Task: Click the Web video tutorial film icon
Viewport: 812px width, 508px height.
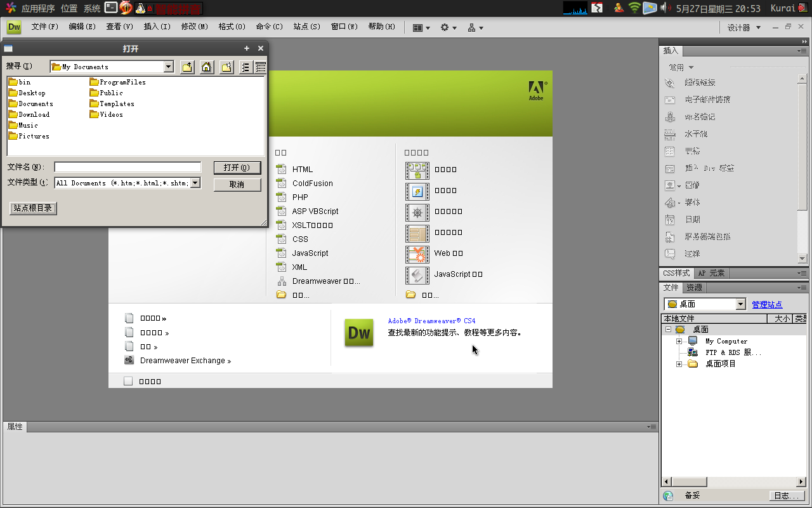Action: click(417, 254)
